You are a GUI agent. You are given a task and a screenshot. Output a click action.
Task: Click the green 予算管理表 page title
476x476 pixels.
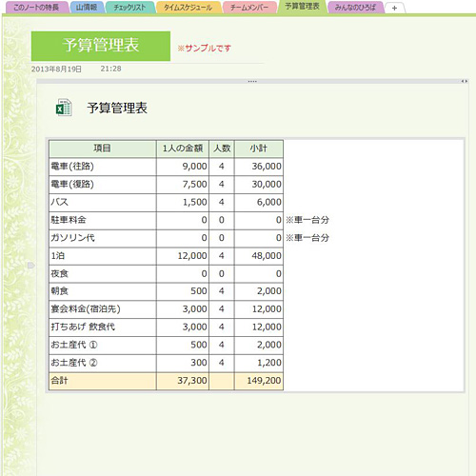coord(101,46)
